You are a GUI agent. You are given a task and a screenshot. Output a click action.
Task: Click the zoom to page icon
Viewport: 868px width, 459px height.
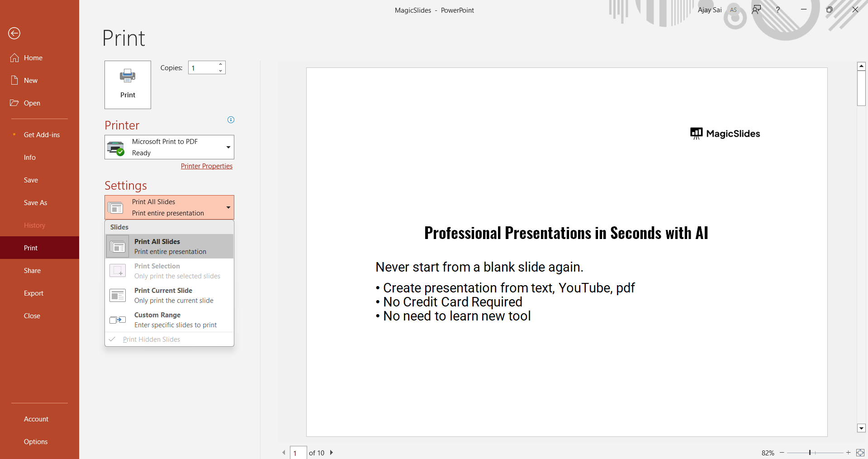click(860, 452)
